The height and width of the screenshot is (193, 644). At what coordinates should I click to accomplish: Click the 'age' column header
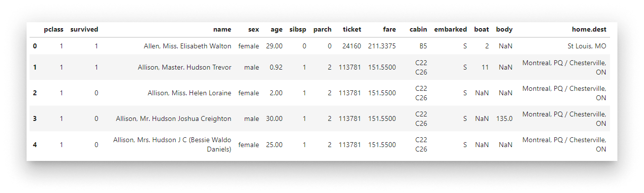277,30
